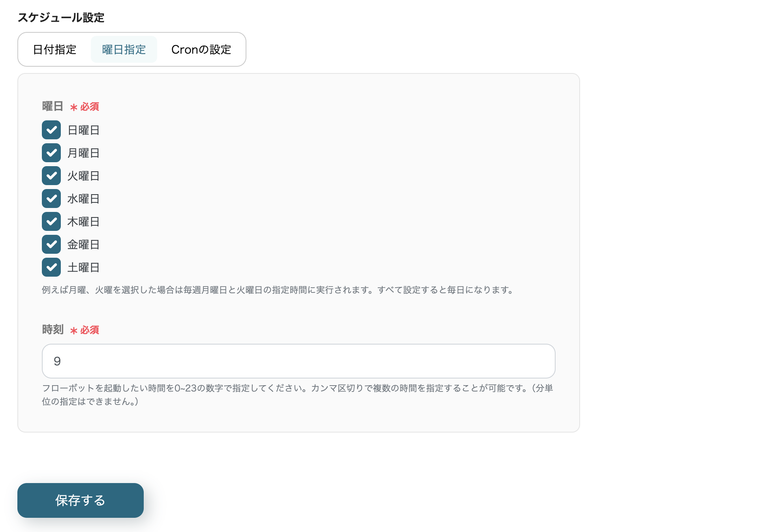Deselect the 木曜日 checkbox
Viewport: 770px width, 532px height.
pyautogui.click(x=51, y=221)
